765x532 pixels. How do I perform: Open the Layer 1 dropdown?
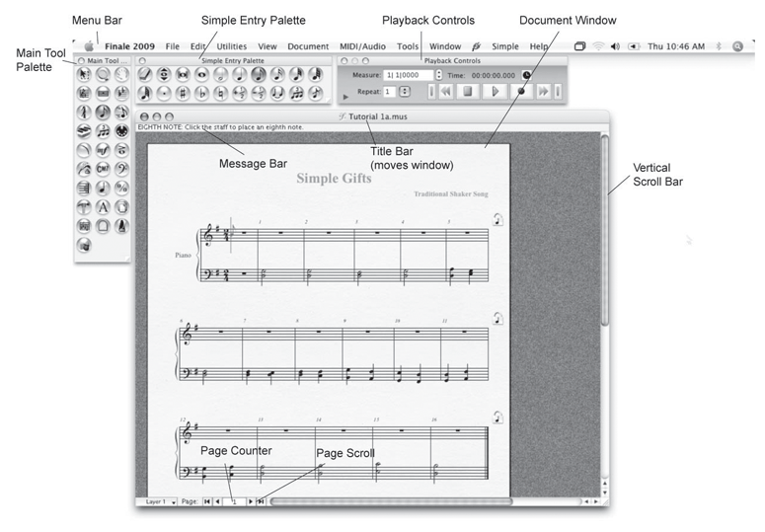[x=157, y=501]
